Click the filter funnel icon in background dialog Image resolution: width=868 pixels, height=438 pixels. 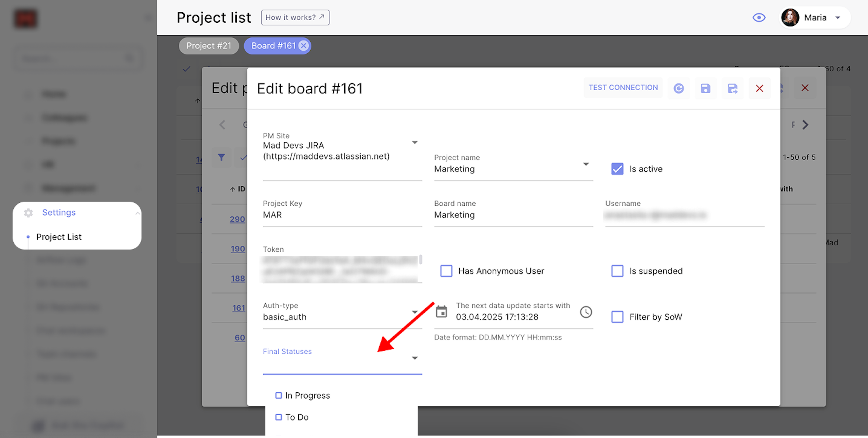[221, 157]
